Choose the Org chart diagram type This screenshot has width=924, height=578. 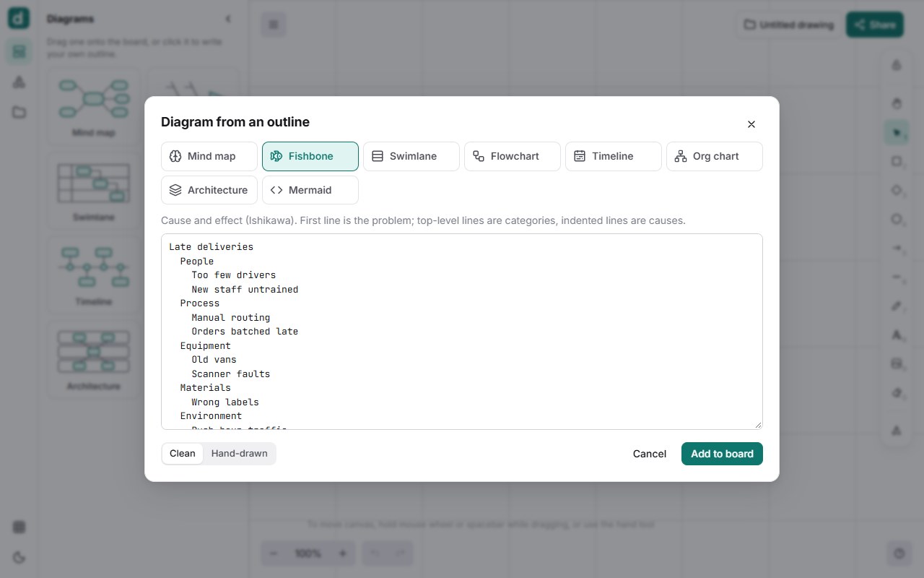(x=715, y=156)
